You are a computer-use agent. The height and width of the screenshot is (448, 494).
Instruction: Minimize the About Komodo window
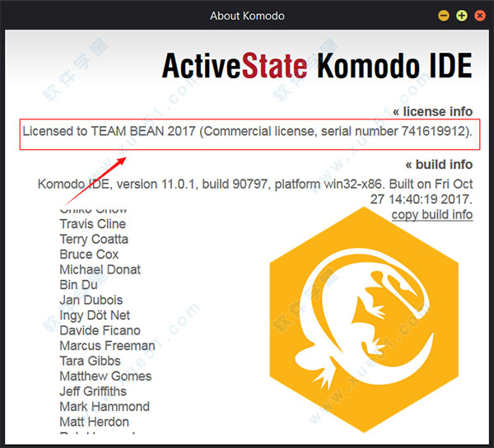point(444,15)
